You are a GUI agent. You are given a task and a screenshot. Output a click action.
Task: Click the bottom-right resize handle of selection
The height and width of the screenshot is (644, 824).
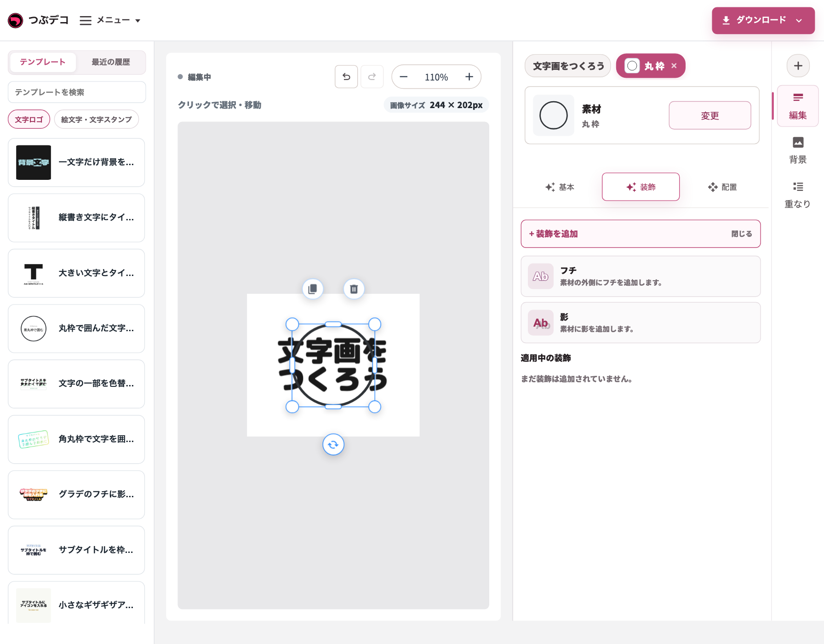pyautogui.click(x=375, y=407)
